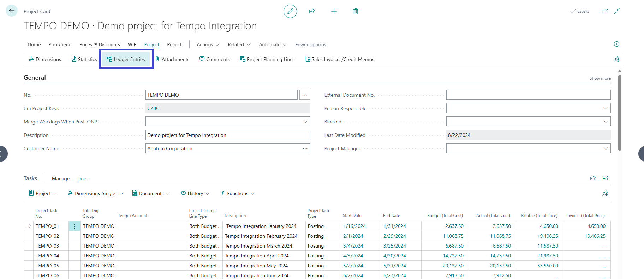This screenshot has height=279, width=644.
Task: Click Show more in General section
Action: coord(600,78)
